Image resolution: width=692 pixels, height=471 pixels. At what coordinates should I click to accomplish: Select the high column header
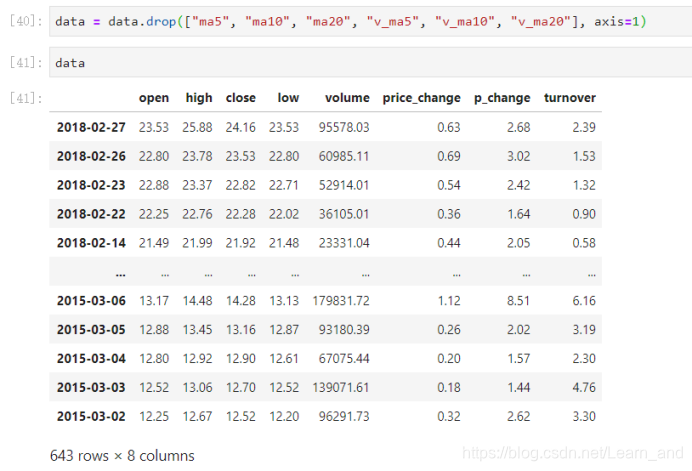(x=199, y=98)
